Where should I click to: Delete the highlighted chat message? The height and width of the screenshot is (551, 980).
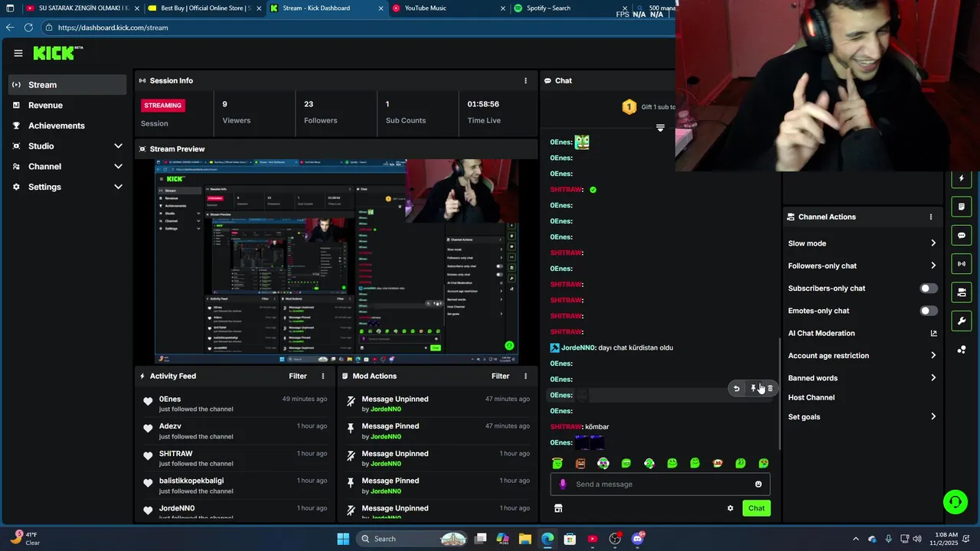coord(770,389)
